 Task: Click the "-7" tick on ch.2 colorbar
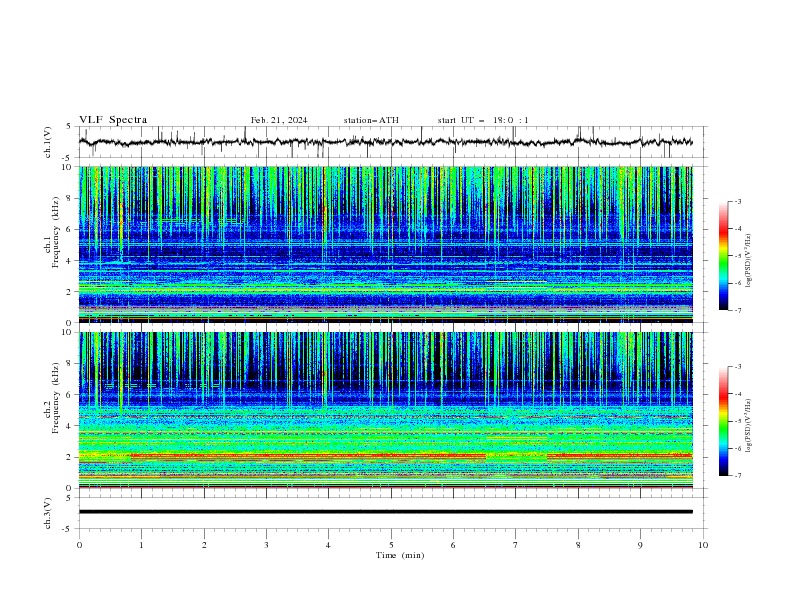pos(737,476)
